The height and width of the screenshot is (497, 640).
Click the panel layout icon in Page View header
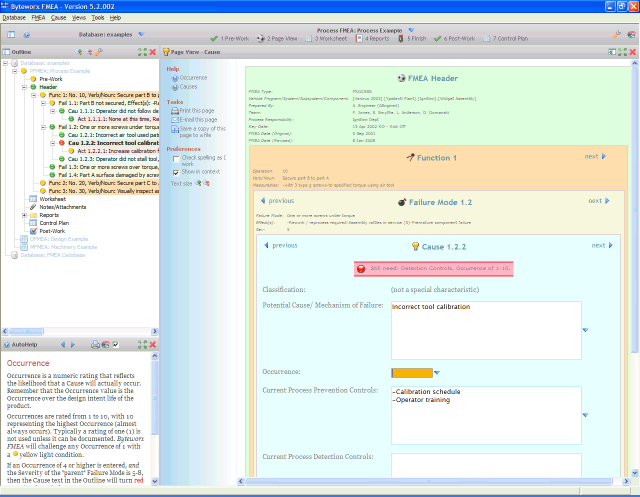pos(612,52)
